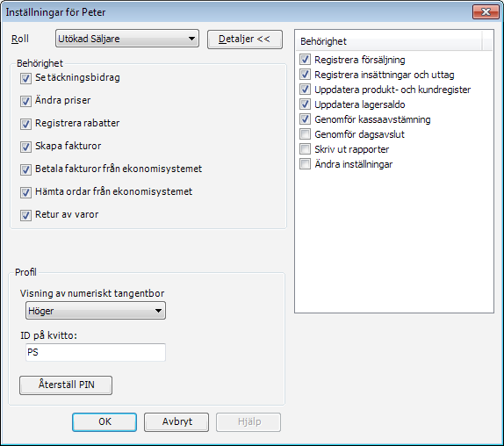Uncheck Registrera försäljning in the list

305,60
